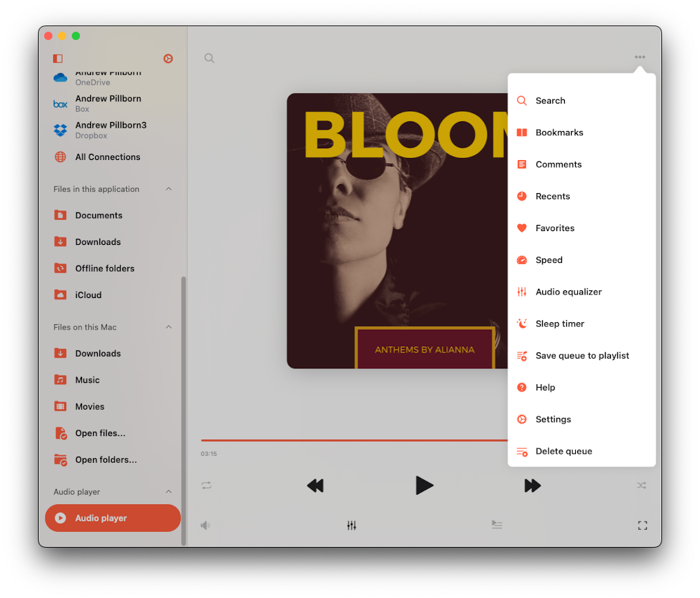The height and width of the screenshot is (598, 700).
Task: Collapse the Files on this Mac section
Action: tap(169, 327)
